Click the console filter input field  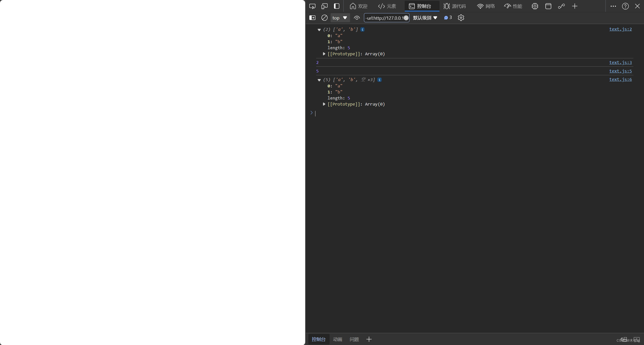tap(384, 18)
